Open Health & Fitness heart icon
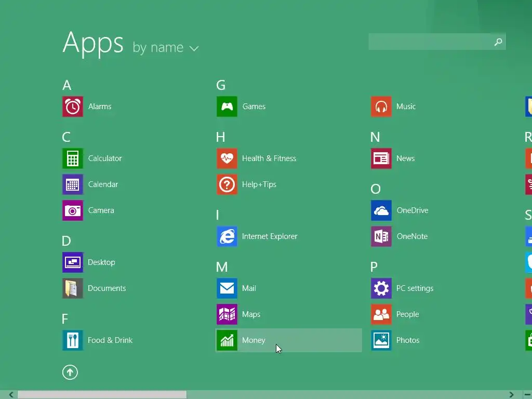 tap(227, 158)
